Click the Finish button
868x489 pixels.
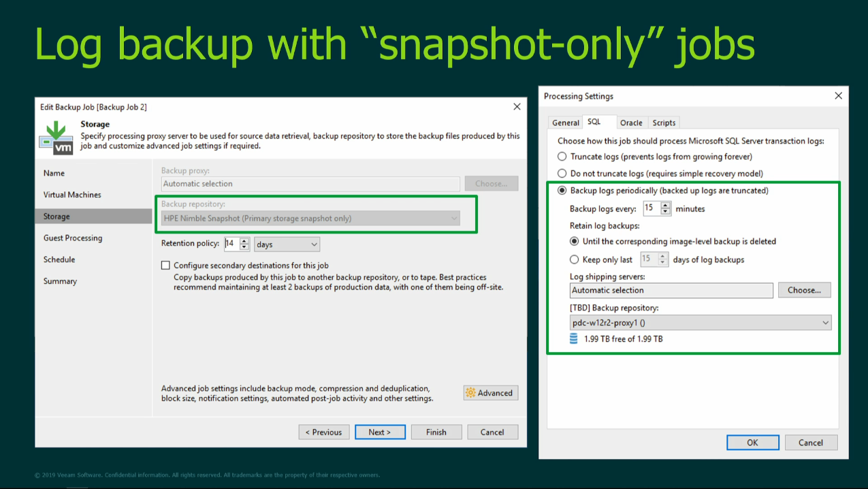pos(436,432)
